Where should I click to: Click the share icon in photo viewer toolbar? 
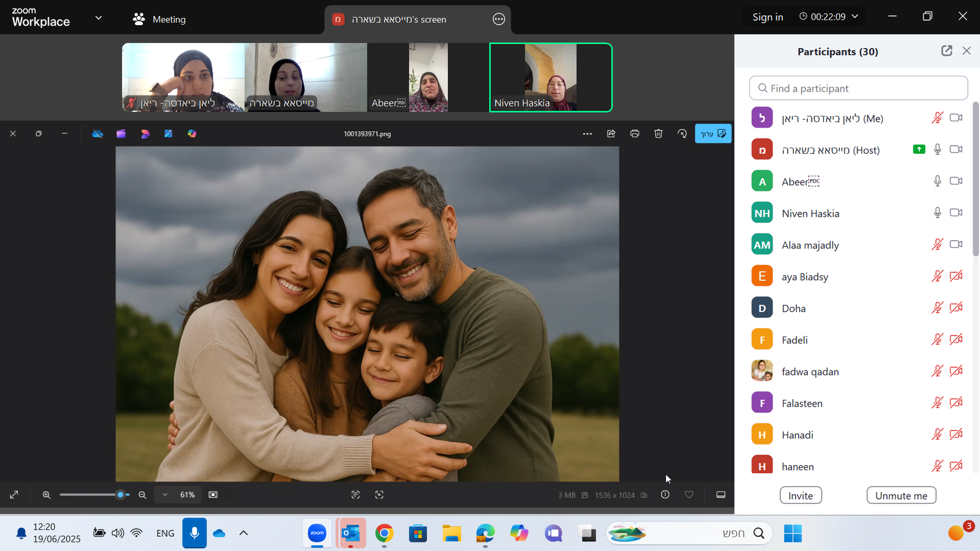pos(611,133)
